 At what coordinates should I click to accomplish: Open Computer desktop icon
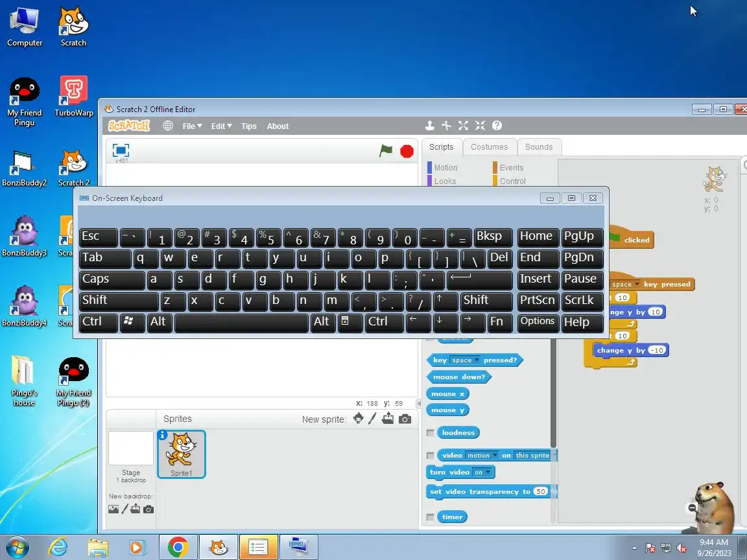click(x=25, y=27)
